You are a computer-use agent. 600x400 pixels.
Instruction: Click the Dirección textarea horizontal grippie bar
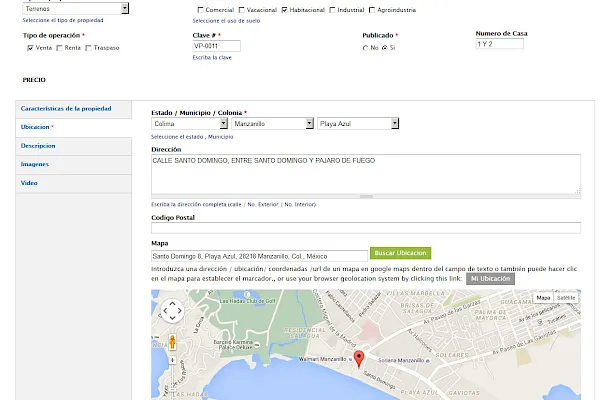pos(366,196)
